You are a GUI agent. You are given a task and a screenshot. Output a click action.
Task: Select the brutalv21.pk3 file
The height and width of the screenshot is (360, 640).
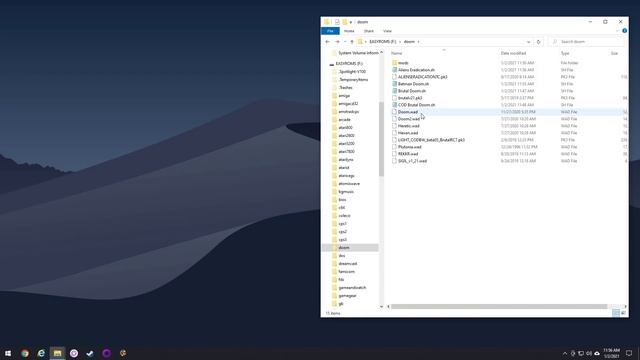tap(410, 98)
